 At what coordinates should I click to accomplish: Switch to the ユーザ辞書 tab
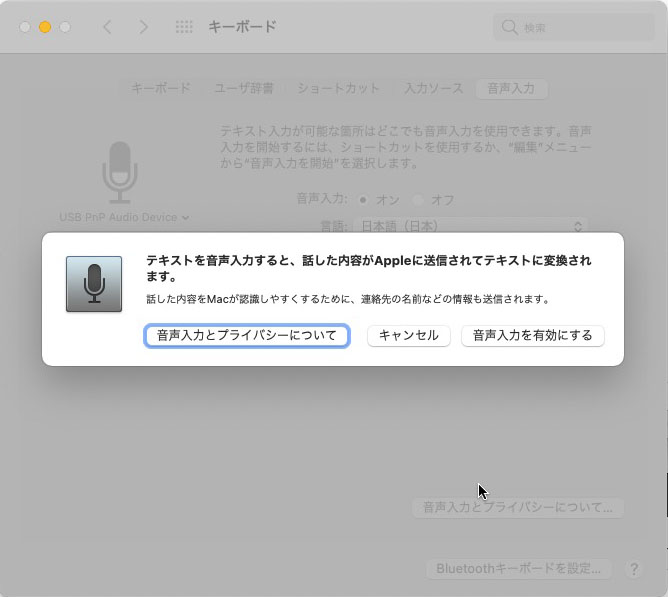point(244,89)
